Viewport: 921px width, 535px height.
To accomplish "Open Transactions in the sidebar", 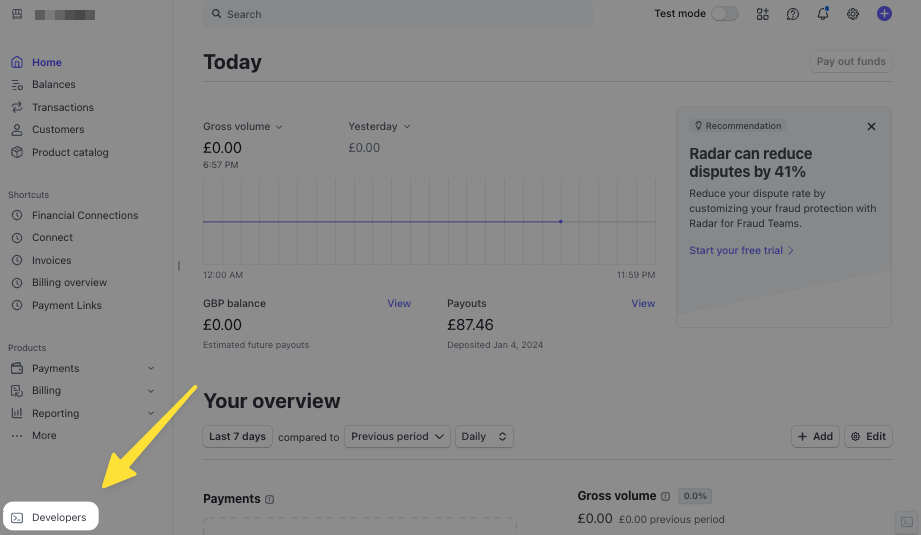I will click(x=62, y=107).
